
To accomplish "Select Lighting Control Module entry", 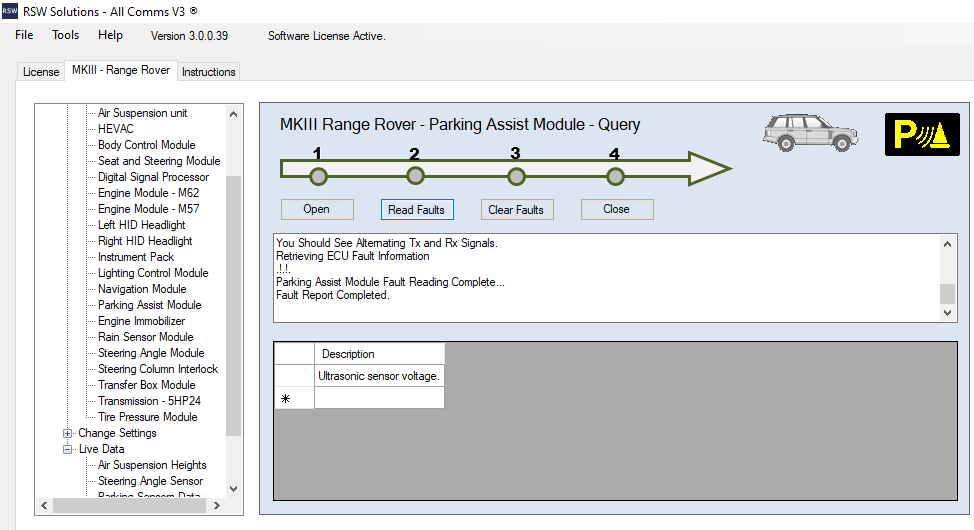I will pos(153,273).
